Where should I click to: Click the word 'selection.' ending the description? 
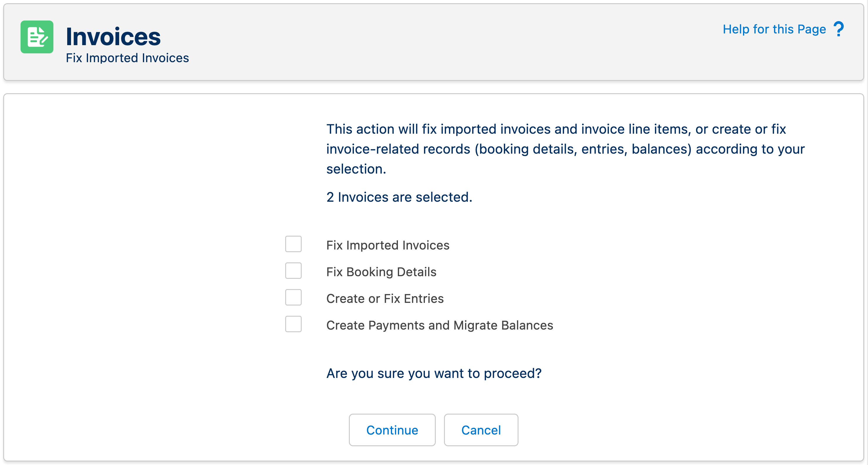[x=356, y=169]
